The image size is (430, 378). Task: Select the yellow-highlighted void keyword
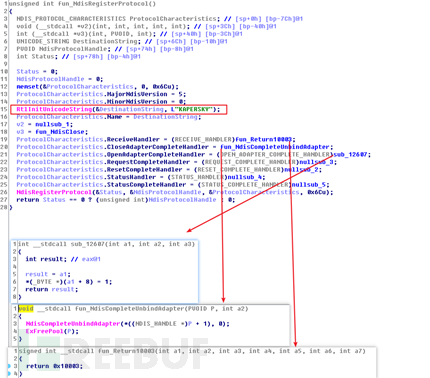tap(26, 309)
